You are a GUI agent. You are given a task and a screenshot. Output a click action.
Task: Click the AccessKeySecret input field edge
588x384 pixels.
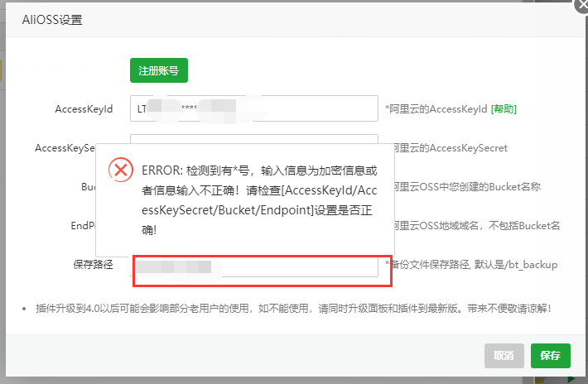click(x=254, y=138)
